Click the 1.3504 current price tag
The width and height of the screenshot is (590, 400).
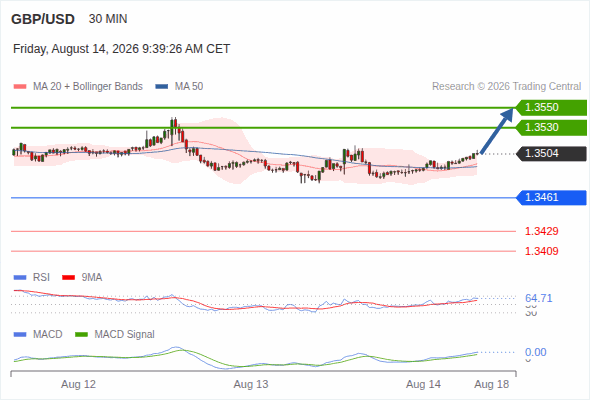(x=551, y=154)
